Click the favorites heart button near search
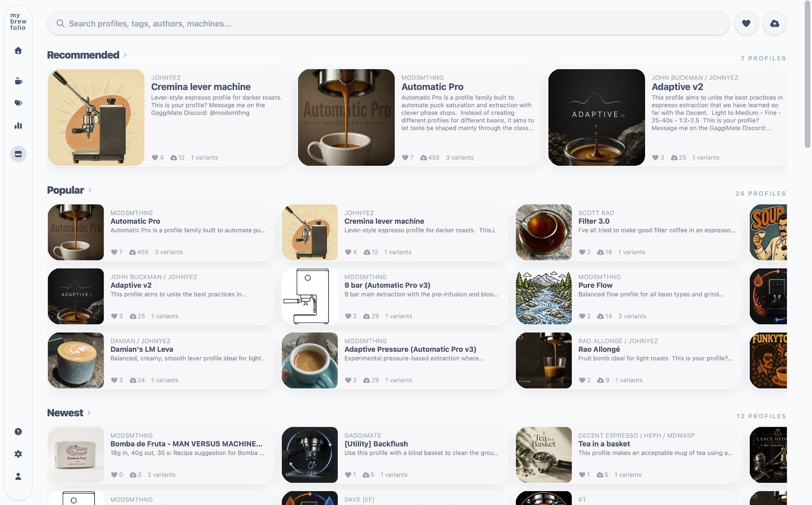812x505 pixels. (x=746, y=23)
